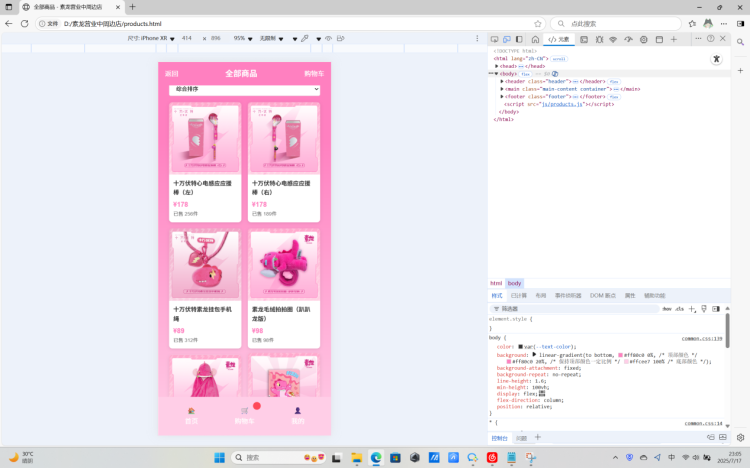Toggle the scroll badge on html element
Viewport: 750px width, 468px height.
[559, 59]
